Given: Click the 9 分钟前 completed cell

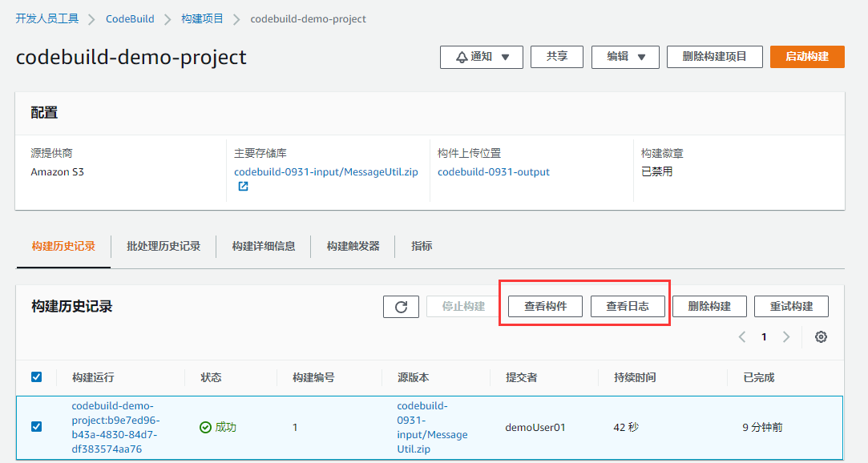Looking at the screenshot, I should coord(763,427).
